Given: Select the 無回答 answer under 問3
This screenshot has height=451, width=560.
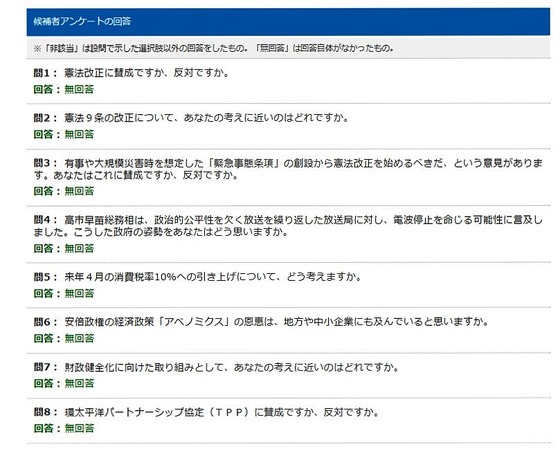Looking at the screenshot, I should (x=79, y=191).
